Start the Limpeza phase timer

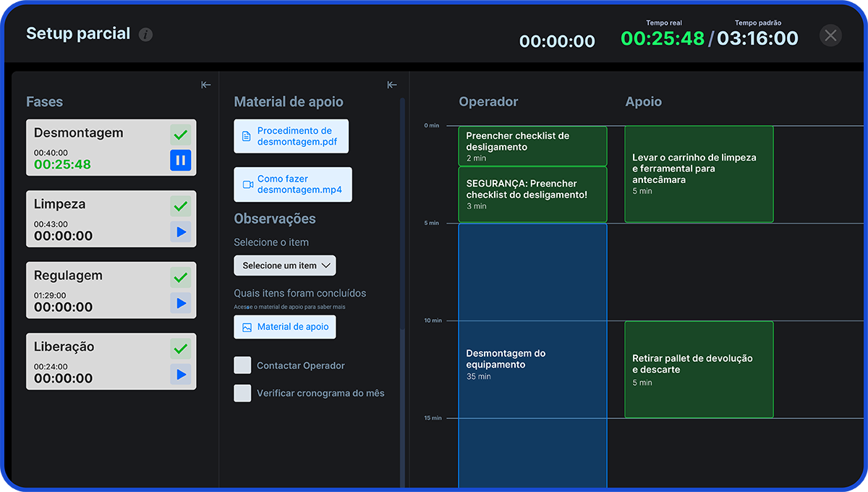(x=181, y=232)
